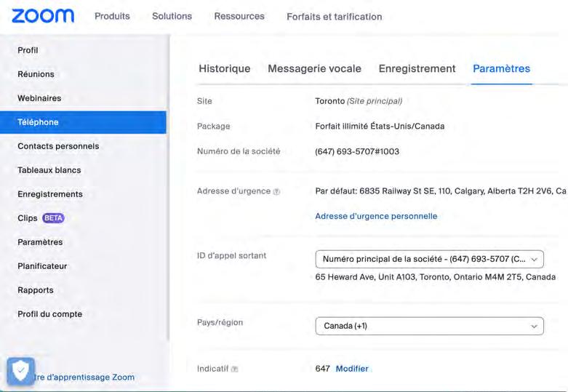Click the Toronto site name text
This screenshot has height=392, width=568.
coord(329,101)
